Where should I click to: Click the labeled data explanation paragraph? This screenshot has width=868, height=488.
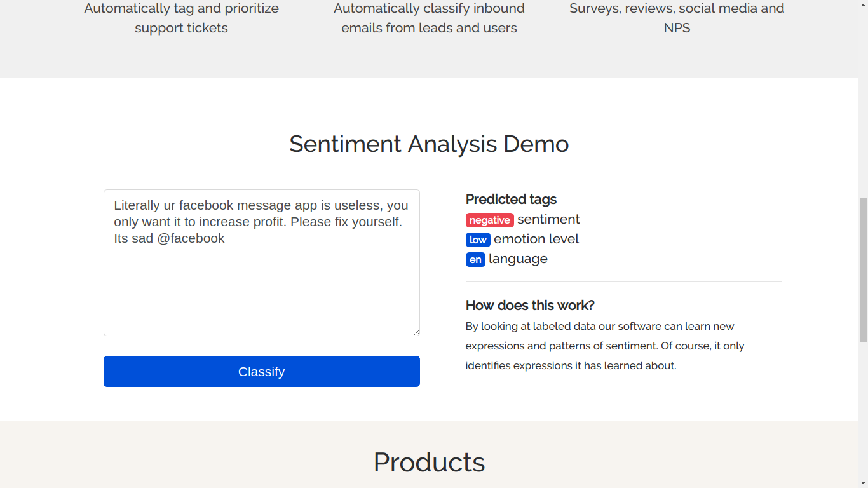(x=604, y=346)
